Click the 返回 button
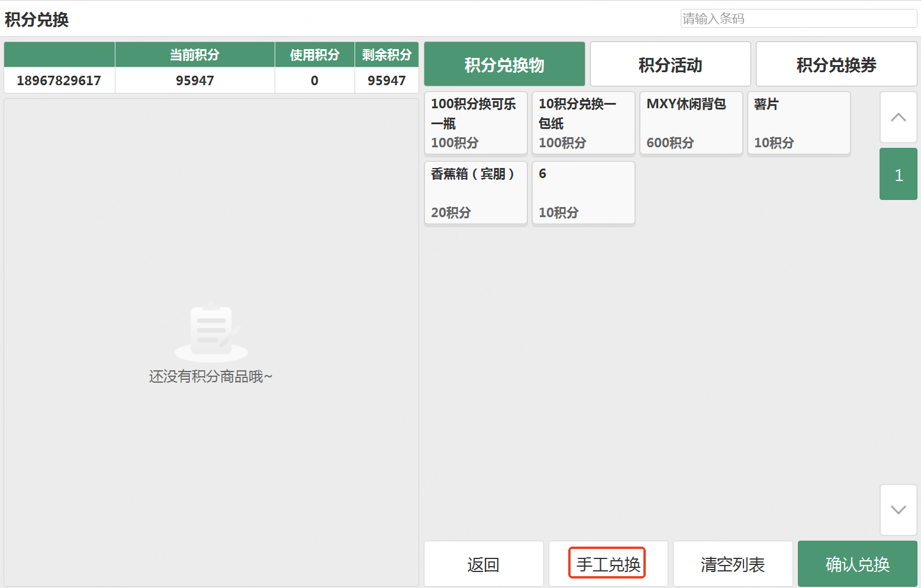The image size is (921, 588). [x=484, y=564]
